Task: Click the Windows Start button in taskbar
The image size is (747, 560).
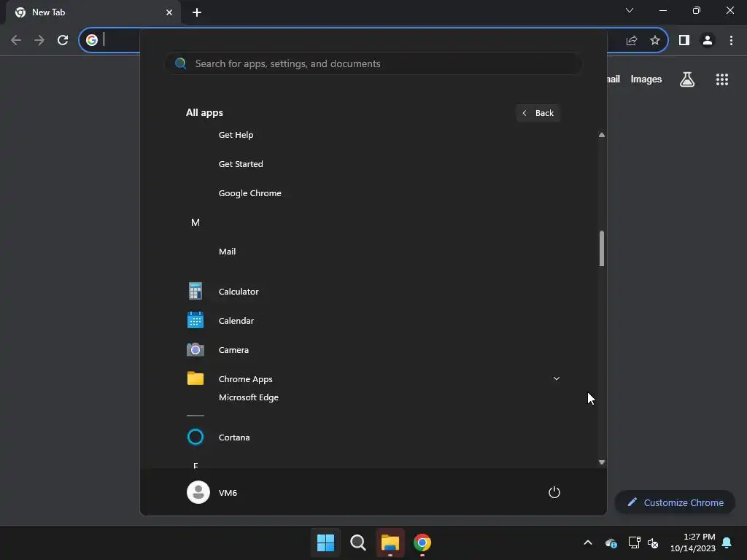Action: (x=325, y=542)
